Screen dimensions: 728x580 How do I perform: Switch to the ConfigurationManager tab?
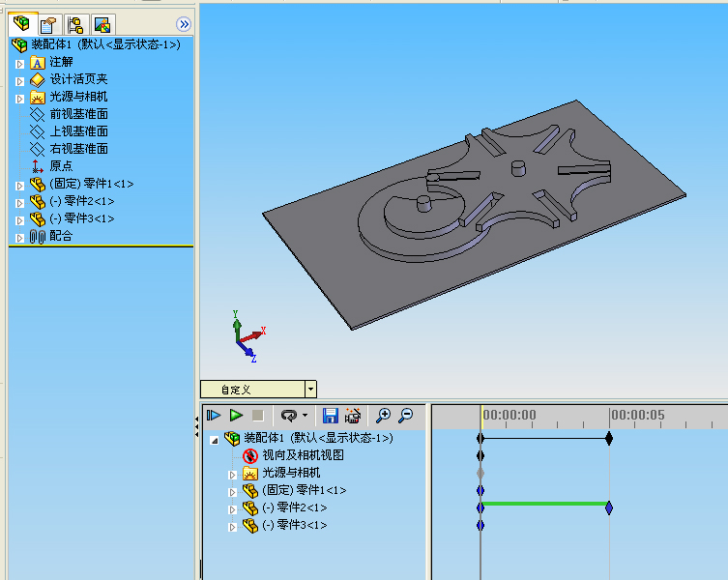(74, 24)
